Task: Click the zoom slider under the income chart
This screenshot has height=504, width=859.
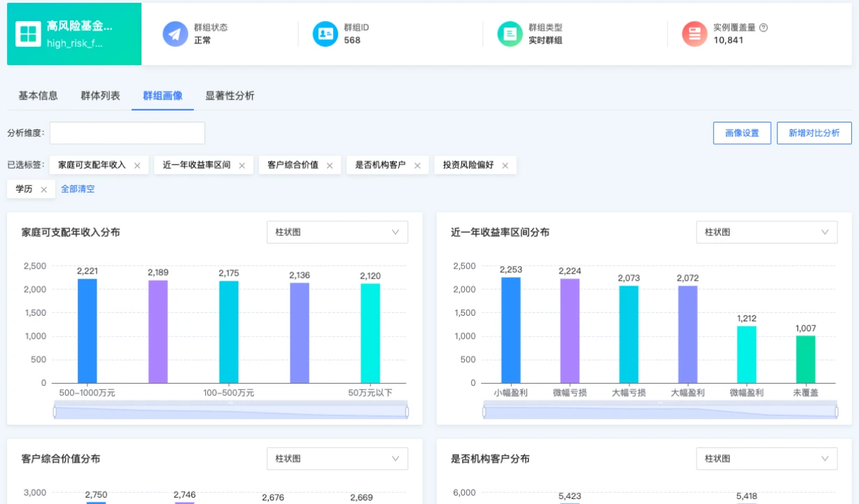Action: click(x=231, y=412)
